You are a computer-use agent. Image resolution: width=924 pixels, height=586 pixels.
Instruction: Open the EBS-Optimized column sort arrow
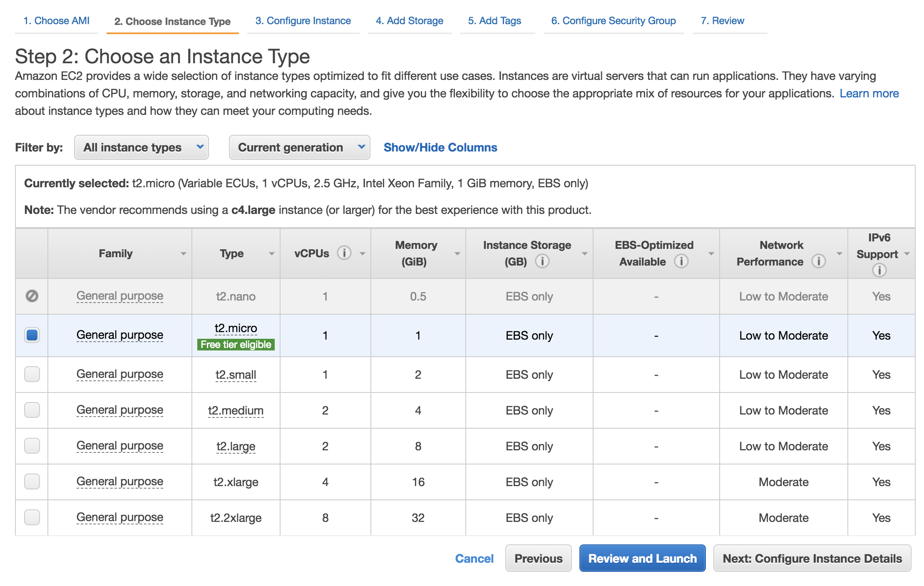tap(711, 253)
